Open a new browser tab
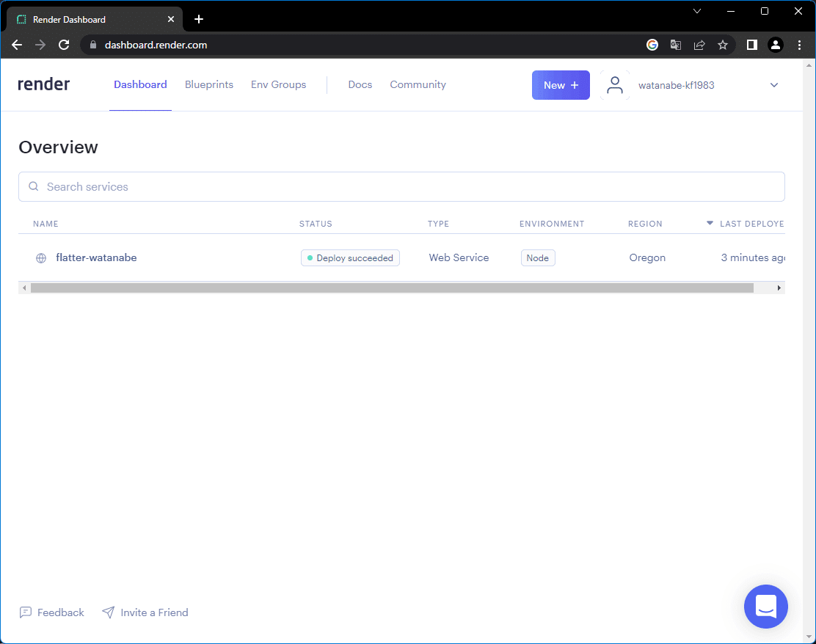The height and width of the screenshot is (644, 816). (x=199, y=19)
